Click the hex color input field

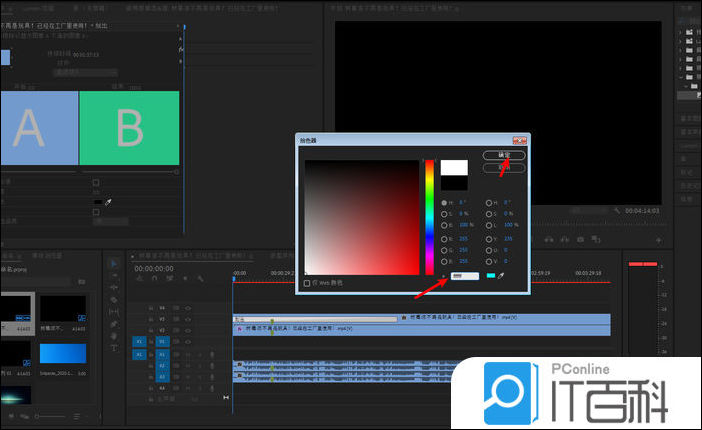click(463, 276)
